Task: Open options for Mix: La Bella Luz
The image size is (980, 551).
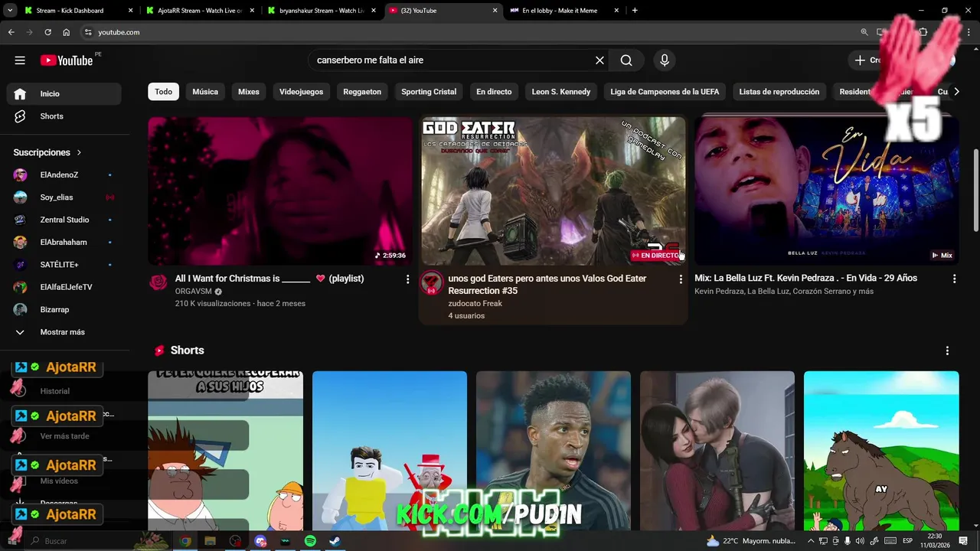Action: point(954,279)
